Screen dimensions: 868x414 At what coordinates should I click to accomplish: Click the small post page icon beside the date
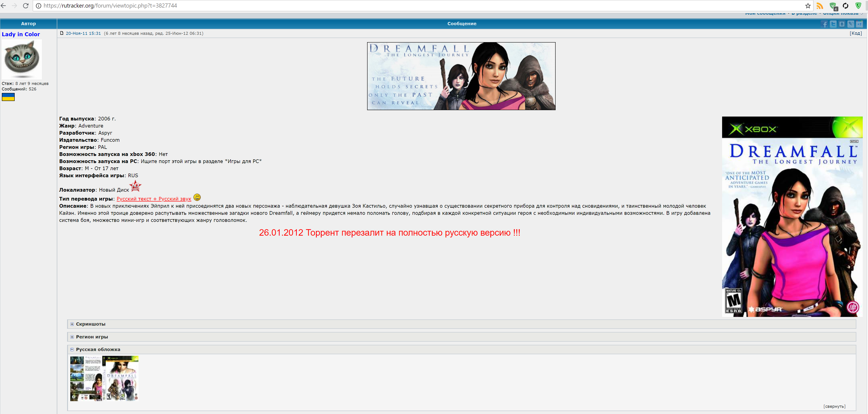click(x=62, y=33)
